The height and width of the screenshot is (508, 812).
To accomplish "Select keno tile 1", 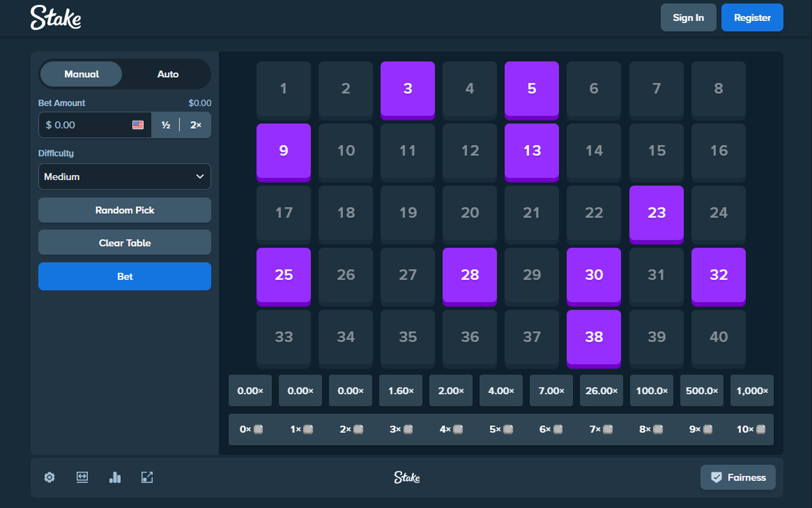I will coord(284,90).
